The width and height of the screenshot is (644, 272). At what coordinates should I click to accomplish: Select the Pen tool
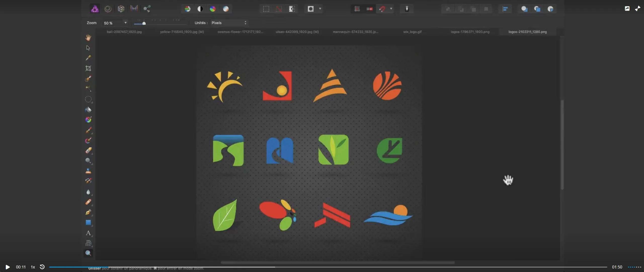pos(88,212)
